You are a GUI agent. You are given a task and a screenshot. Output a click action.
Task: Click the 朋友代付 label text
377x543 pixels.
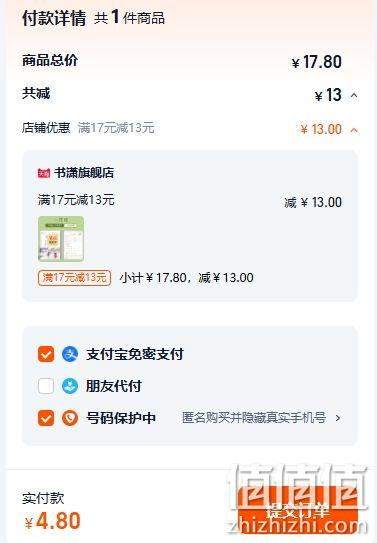[x=114, y=386]
